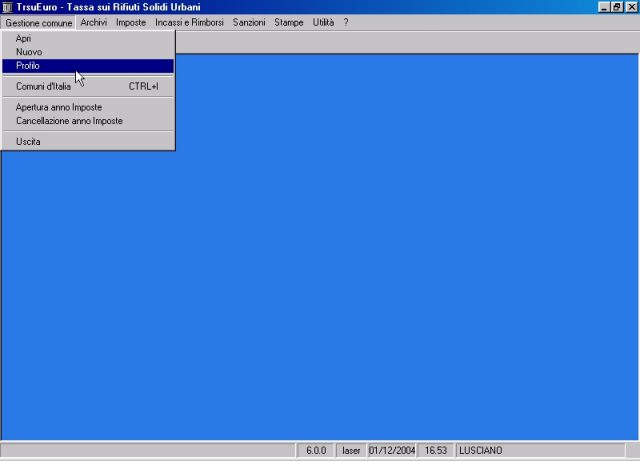This screenshot has width=640, height=461.
Task: Restore down the TrsuEuro window
Action: point(617,7)
